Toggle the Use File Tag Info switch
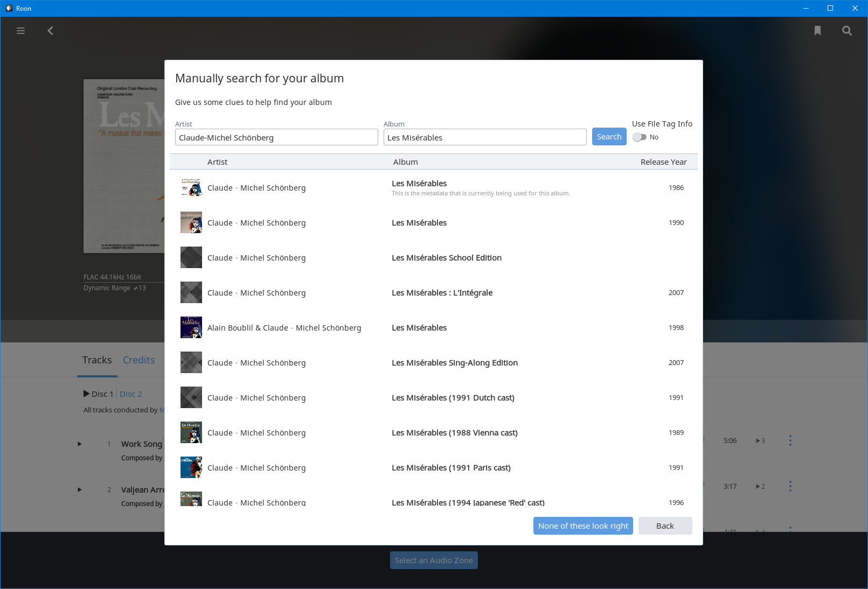The image size is (868, 589). (x=640, y=137)
